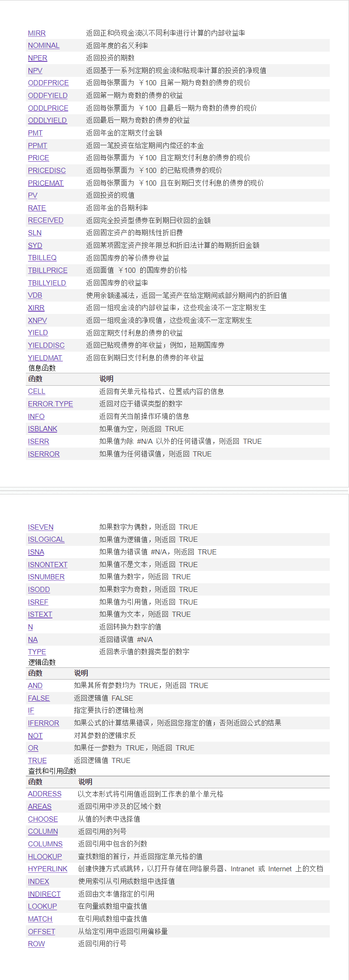
Task: Follow the PRICEDISC link
Action: click(x=47, y=171)
